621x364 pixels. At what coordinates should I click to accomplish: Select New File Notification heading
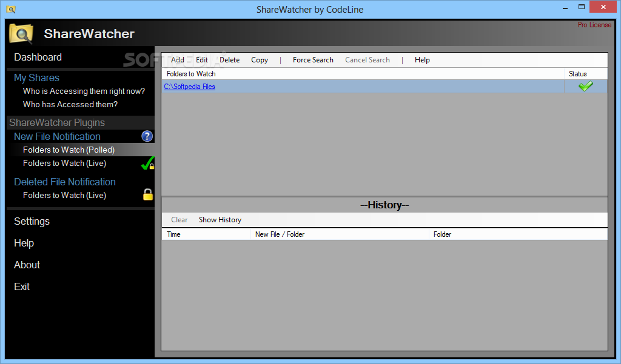click(58, 136)
